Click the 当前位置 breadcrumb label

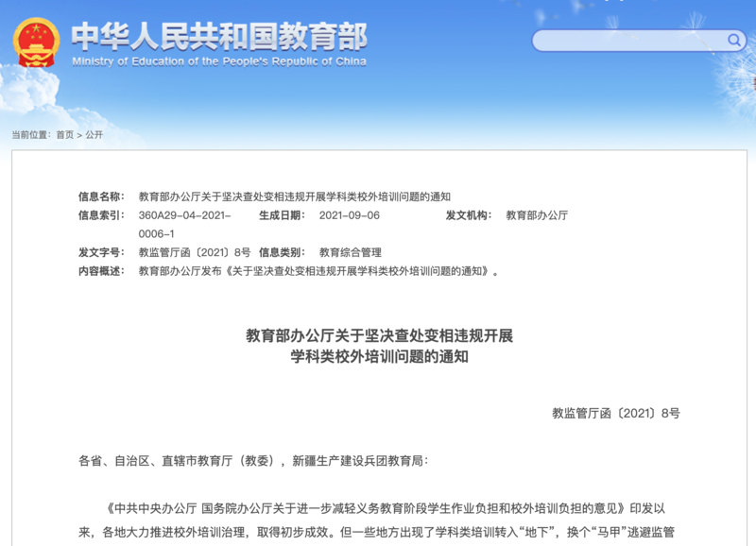(30, 135)
